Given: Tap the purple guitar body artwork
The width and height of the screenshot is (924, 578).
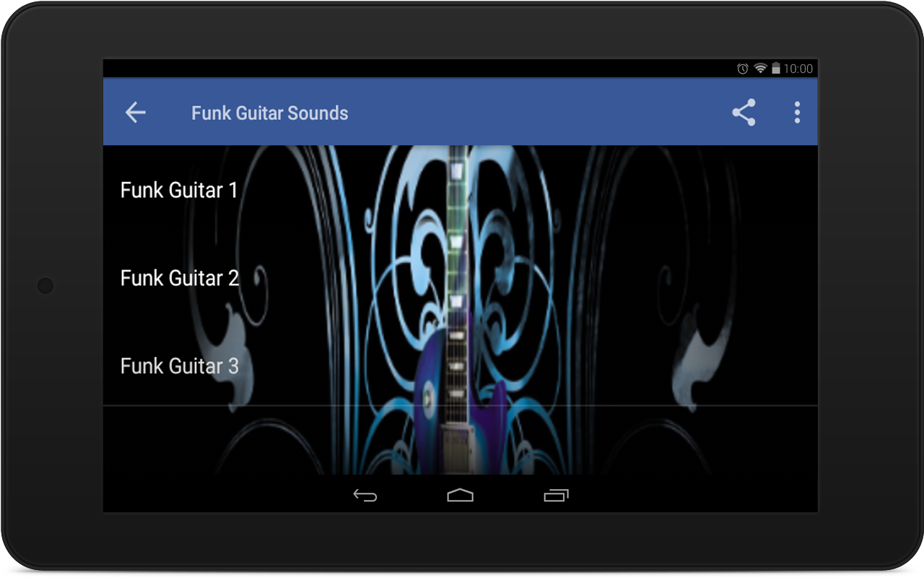Looking at the screenshot, I should 461,405.
